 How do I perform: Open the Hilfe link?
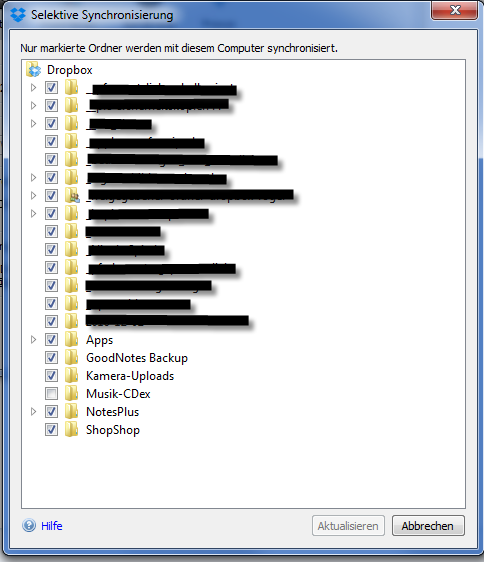pyautogui.click(x=52, y=526)
